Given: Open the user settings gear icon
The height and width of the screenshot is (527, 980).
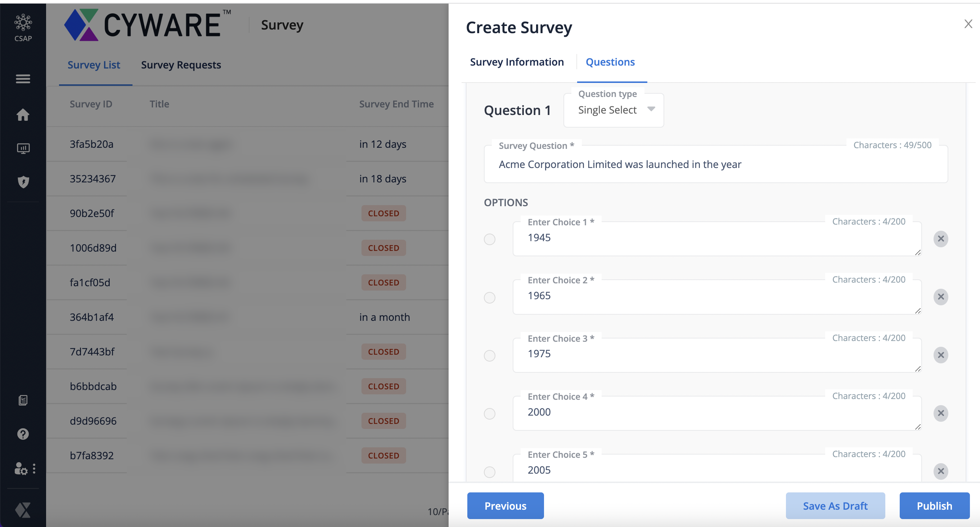Looking at the screenshot, I should tap(21, 469).
